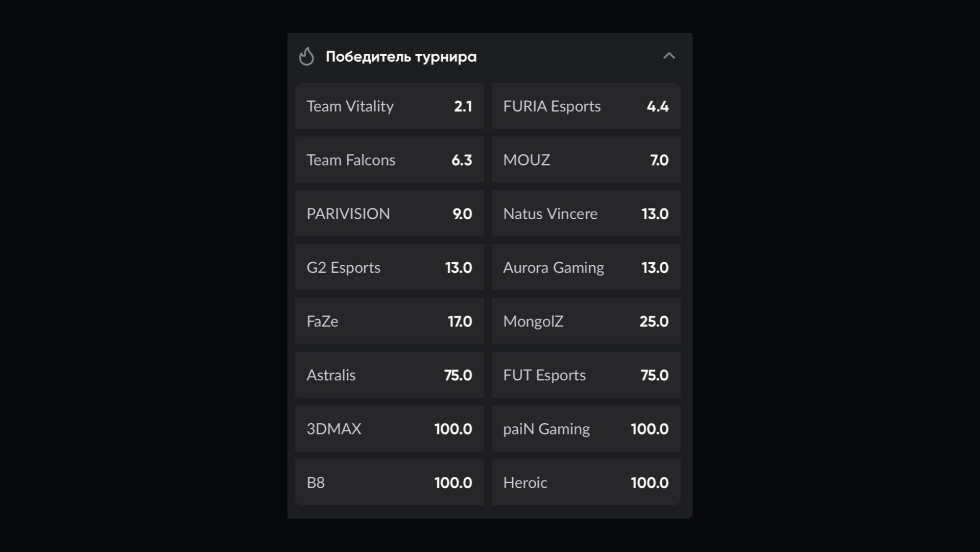
Task: Click the flame icon beside the tournament winner title
Action: tap(306, 56)
